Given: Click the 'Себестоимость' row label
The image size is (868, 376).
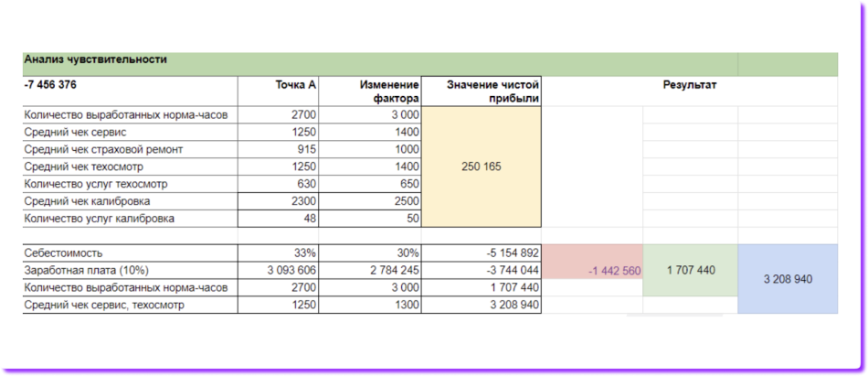Looking at the screenshot, I should point(130,252).
